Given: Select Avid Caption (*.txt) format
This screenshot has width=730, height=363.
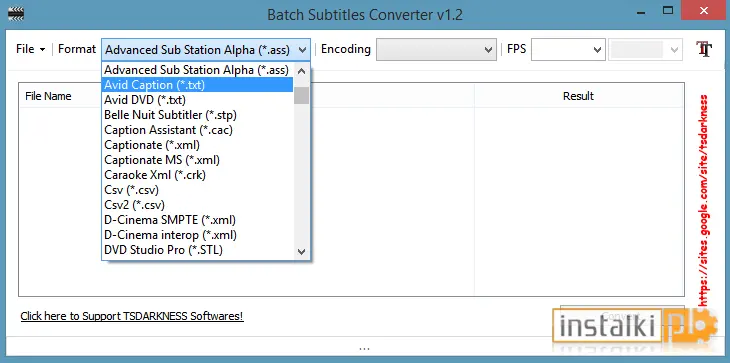Looking at the screenshot, I should coord(197,85).
